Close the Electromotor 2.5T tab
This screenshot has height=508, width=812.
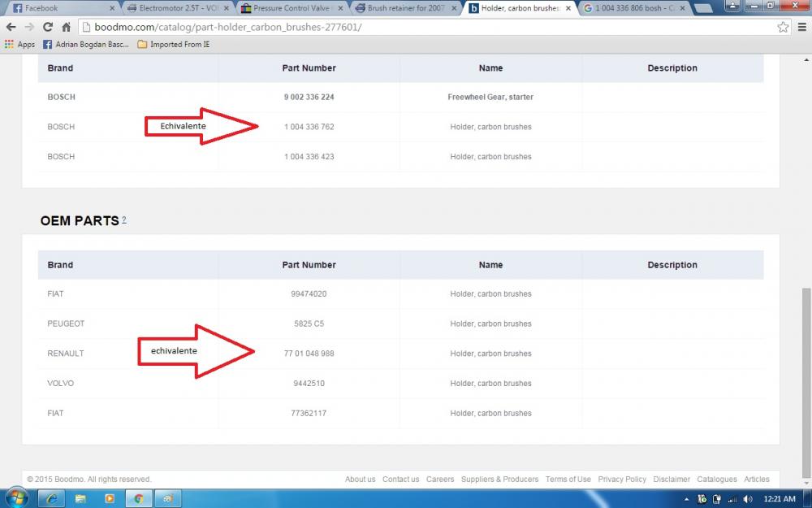point(227,8)
